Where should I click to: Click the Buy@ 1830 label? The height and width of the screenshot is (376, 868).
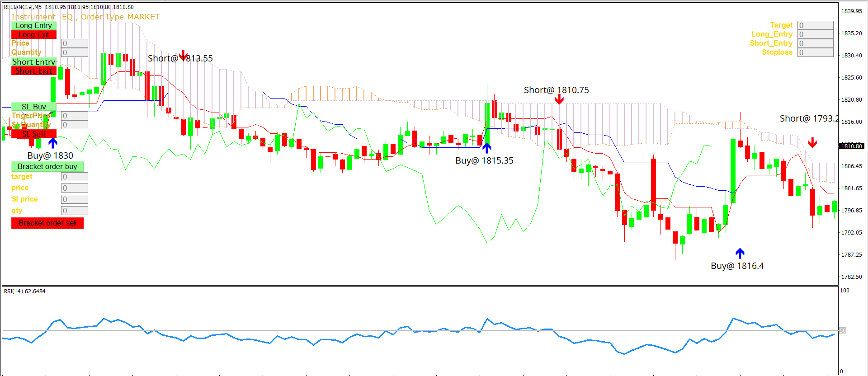point(50,155)
